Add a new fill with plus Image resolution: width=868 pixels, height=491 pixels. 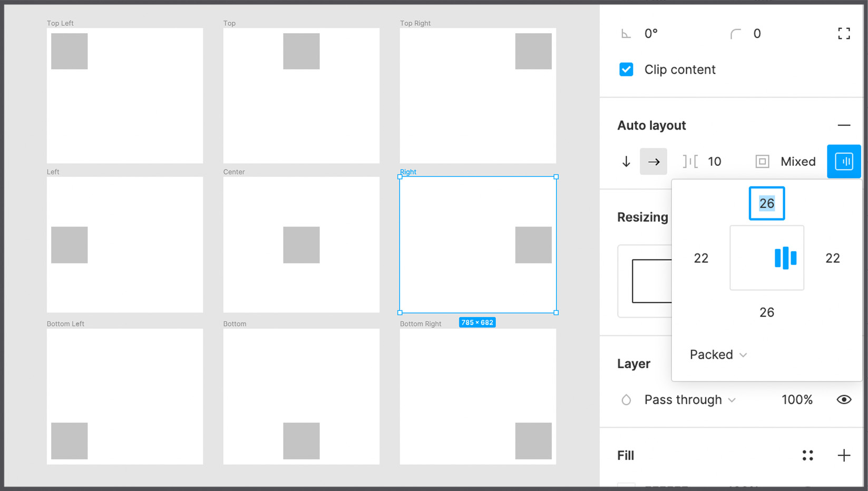[844, 455]
